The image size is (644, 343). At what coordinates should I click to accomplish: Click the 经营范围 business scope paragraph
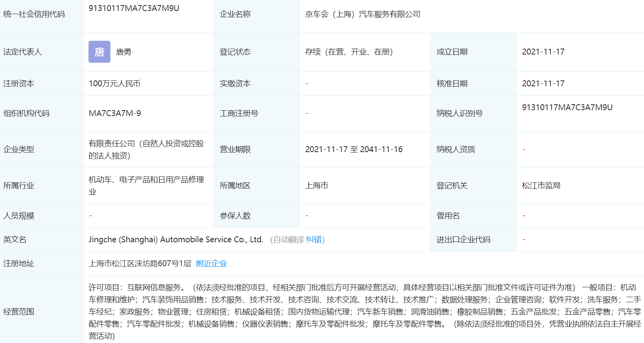pos(365,312)
